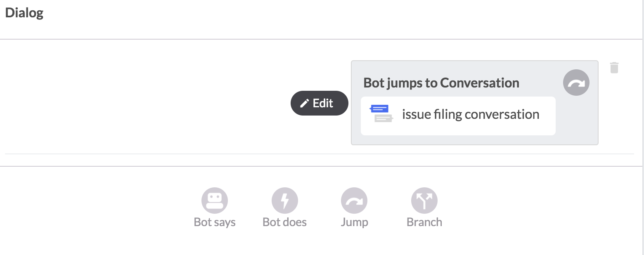Viewport: 644px width, 255px height.
Task: Click the divider line below the jump card
Action: [x=320, y=154]
